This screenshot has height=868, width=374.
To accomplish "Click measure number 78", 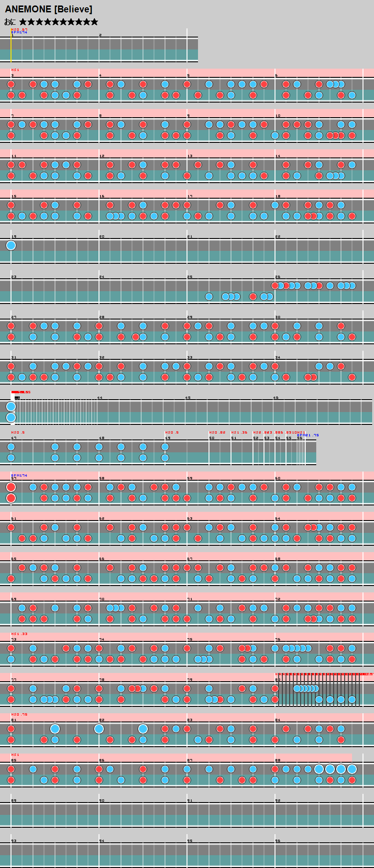I will pos(102,680).
